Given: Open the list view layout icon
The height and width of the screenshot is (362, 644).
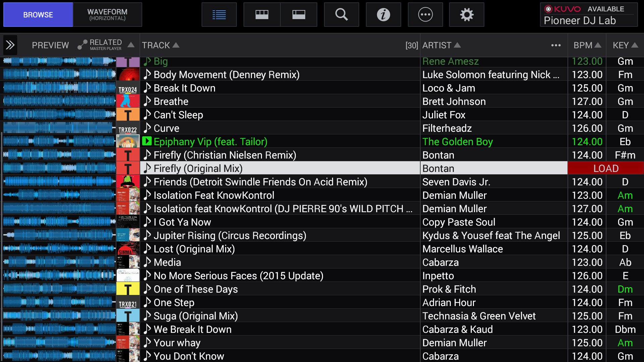Looking at the screenshot, I should pyautogui.click(x=219, y=15).
